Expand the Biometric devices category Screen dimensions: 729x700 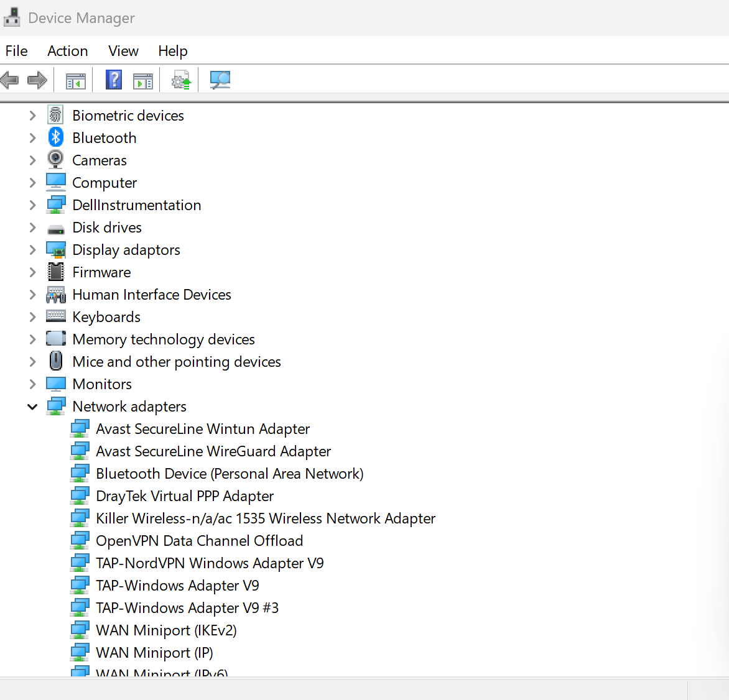[x=32, y=116]
